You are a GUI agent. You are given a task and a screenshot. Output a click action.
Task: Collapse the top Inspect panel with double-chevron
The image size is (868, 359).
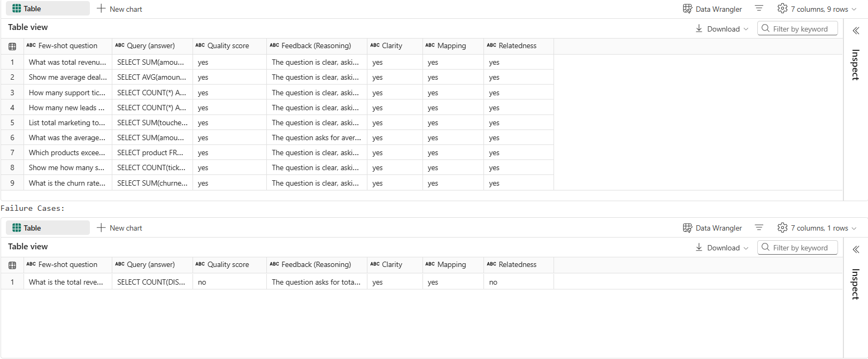(856, 30)
